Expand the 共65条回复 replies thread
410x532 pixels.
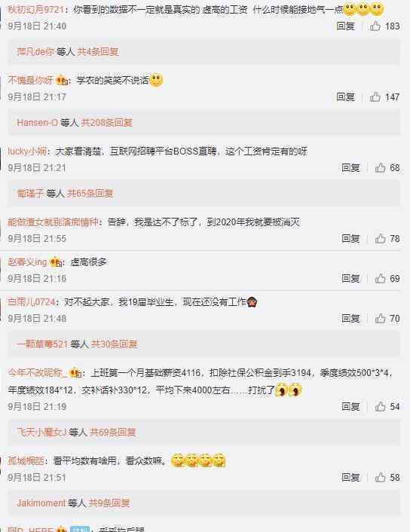[x=90, y=194]
